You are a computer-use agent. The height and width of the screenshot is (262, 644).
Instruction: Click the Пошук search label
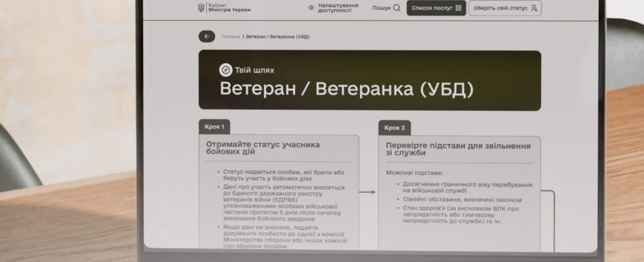click(381, 8)
